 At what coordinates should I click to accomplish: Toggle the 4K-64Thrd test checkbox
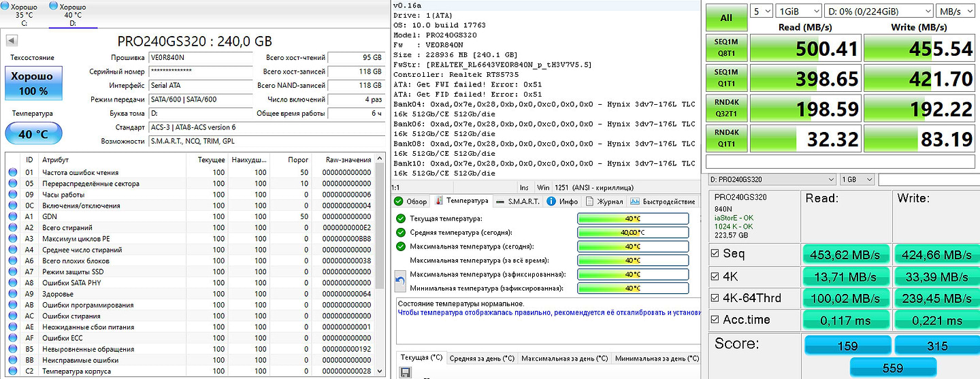[714, 297]
